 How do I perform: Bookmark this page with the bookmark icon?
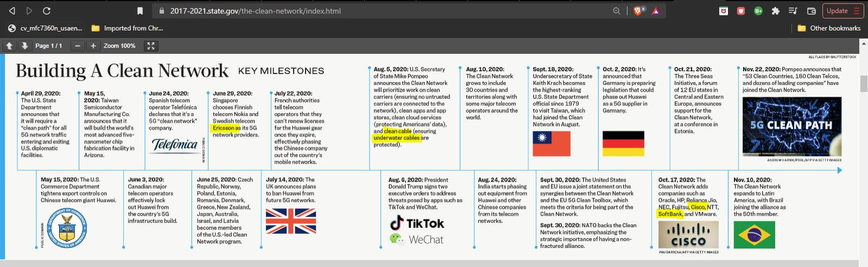(140, 11)
